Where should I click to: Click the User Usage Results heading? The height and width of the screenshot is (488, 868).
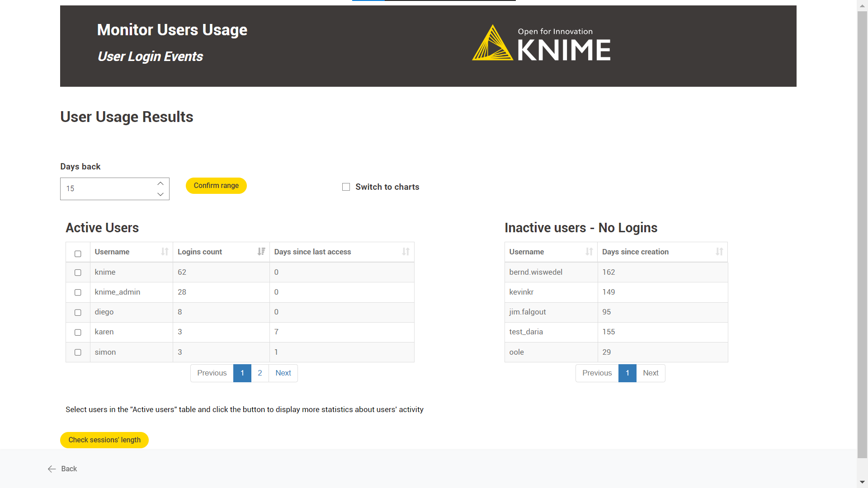[127, 117]
